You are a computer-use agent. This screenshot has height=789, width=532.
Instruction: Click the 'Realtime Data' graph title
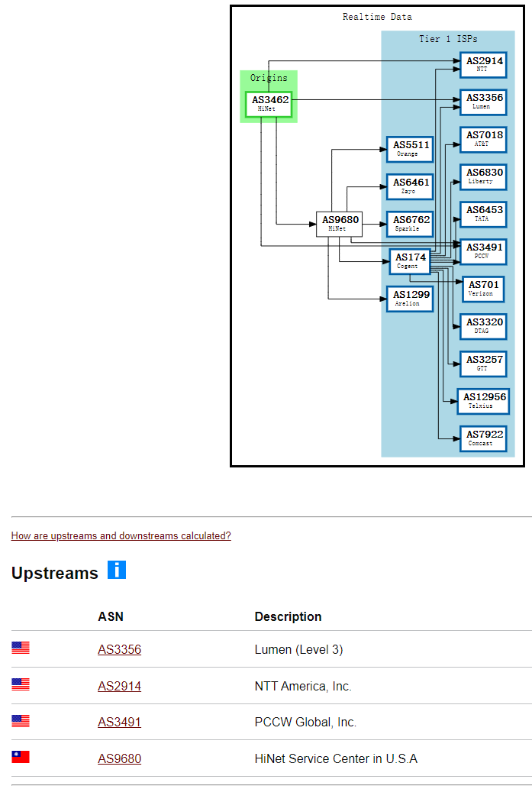coord(377,17)
